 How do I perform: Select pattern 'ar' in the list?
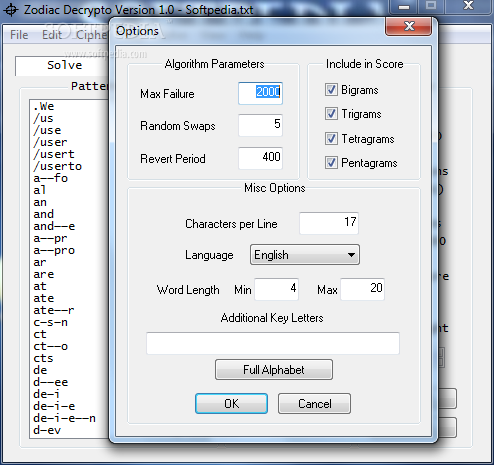[40, 262]
